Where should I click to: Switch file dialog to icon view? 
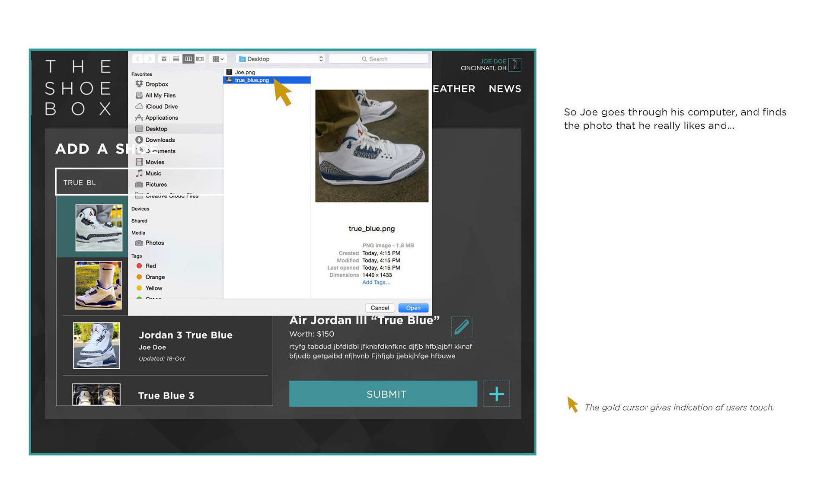pos(164,59)
